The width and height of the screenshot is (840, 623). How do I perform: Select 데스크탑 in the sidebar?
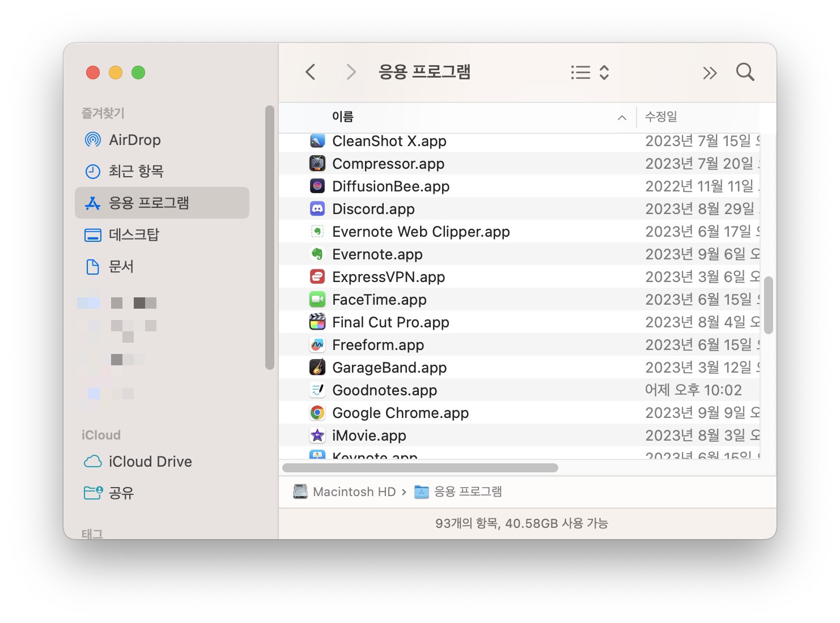(162, 234)
